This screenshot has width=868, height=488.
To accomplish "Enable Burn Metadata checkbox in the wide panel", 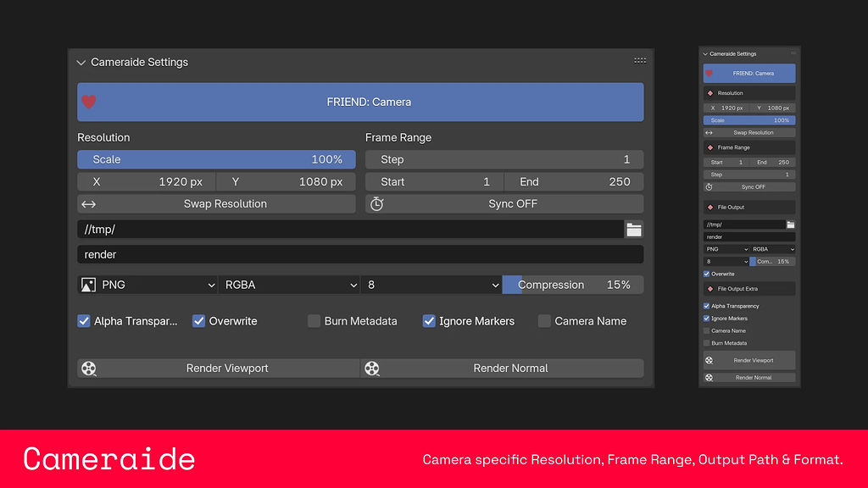I will coord(314,321).
